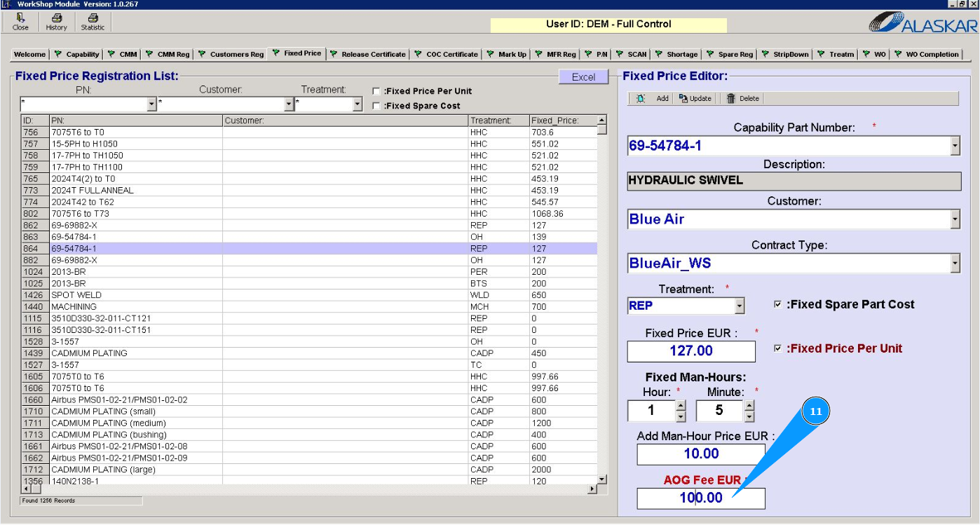Click the Close toolbar icon
Image resolution: width=980 pixels, height=525 pixels.
point(20,19)
